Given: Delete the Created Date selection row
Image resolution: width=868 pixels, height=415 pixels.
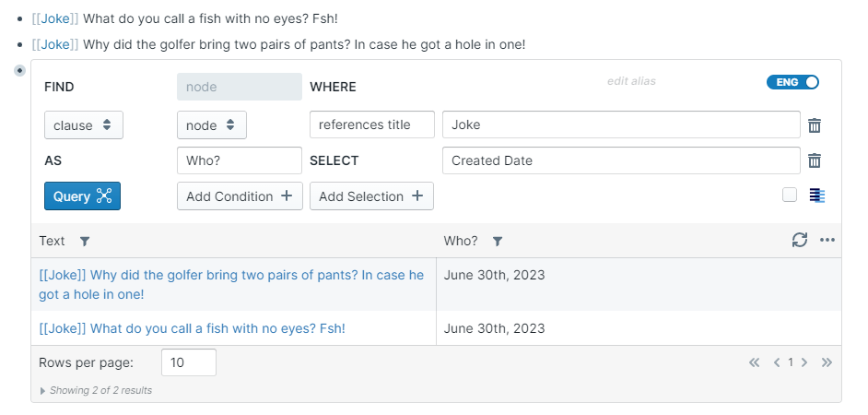Looking at the screenshot, I should (815, 160).
